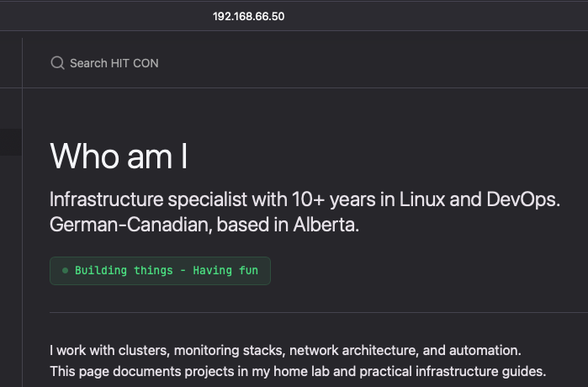This screenshot has height=387, width=588.
Task: Click the "Who am I" heading
Action: pos(119,156)
